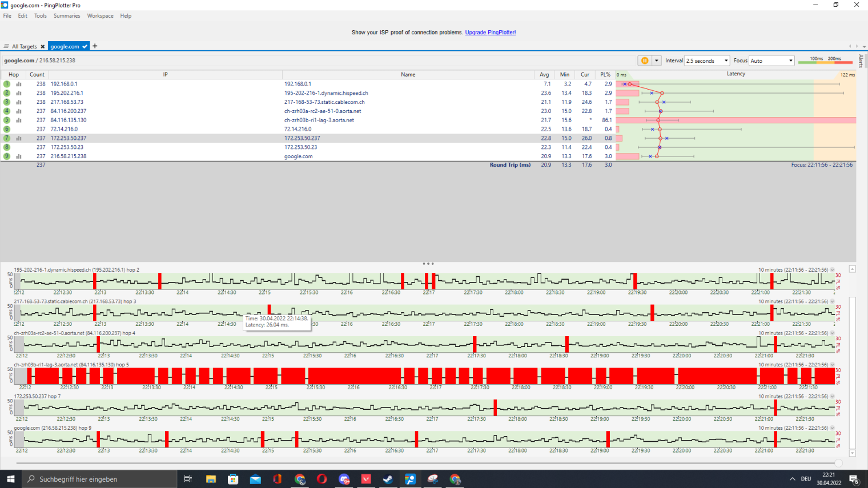
Task: Toggle timeline graph icon for hop 9
Action: 19,156
